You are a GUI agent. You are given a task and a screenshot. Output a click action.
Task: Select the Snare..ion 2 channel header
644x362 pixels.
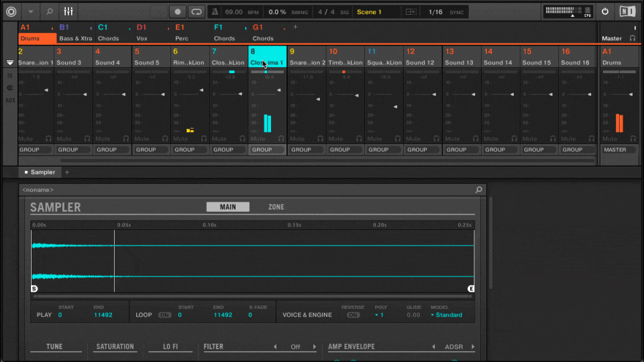point(307,56)
